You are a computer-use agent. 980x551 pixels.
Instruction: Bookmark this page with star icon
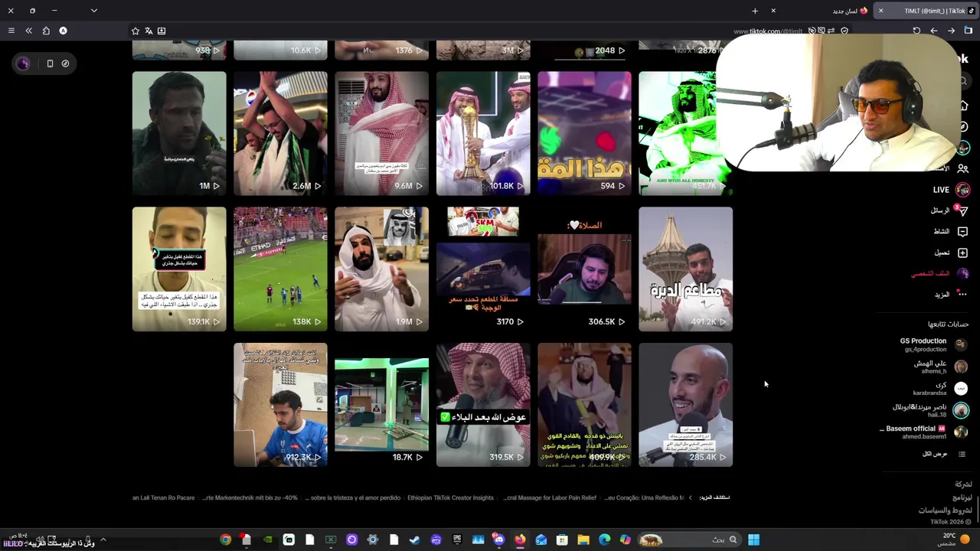(136, 31)
